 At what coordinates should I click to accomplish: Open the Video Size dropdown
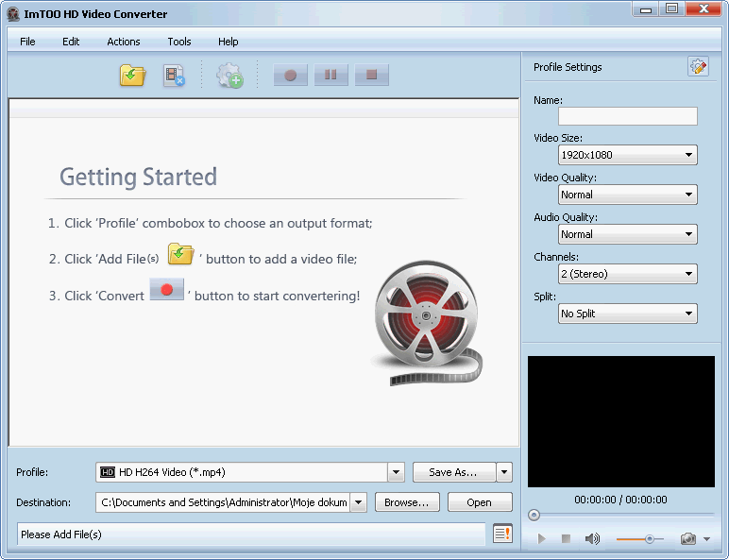point(627,155)
